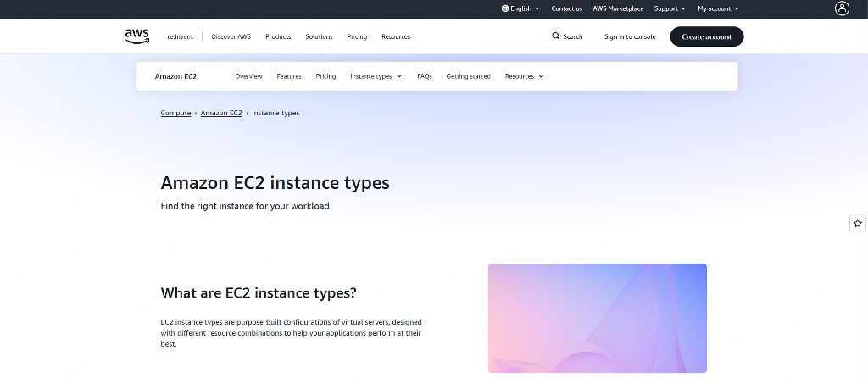Open the Solutions menu
This screenshot has height=384, width=868.
(319, 36)
